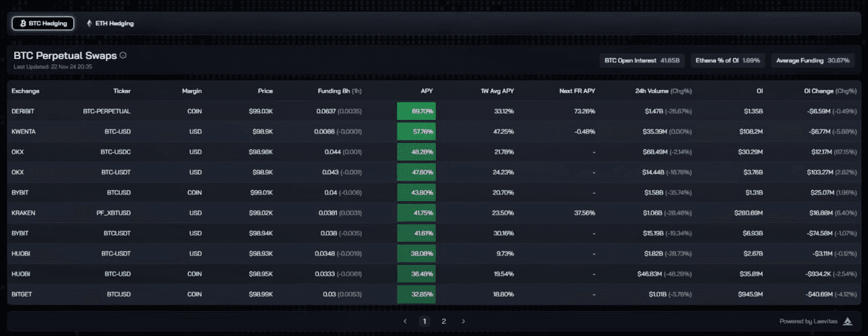
Task: Sort by the OI Change column header
Action: (x=831, y=91)
